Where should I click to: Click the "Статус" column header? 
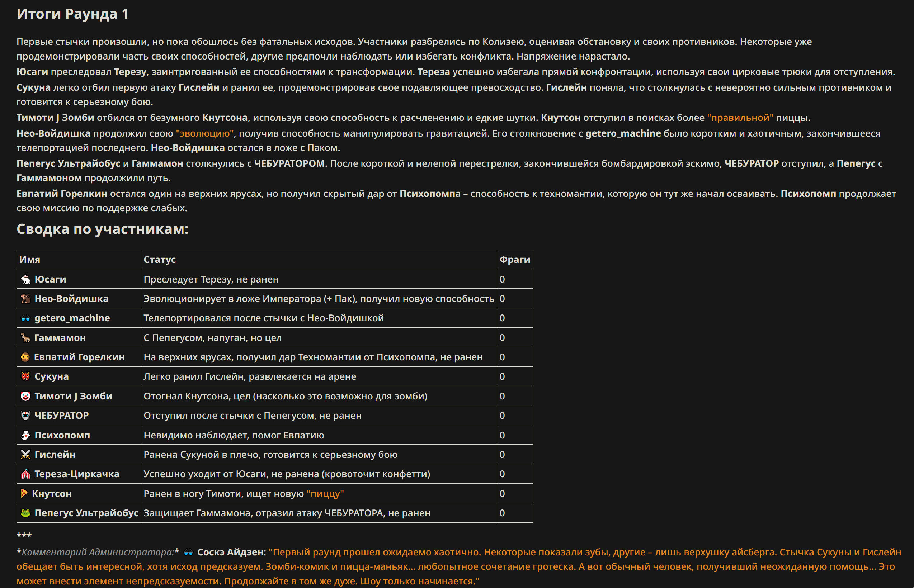coord(160,260)
